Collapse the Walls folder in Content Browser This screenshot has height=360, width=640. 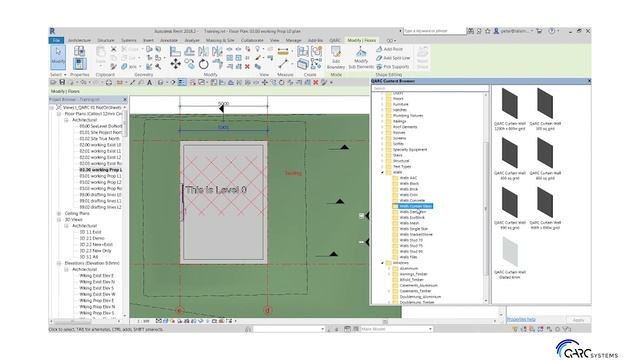pyautogui.click(x=382, y=172)
